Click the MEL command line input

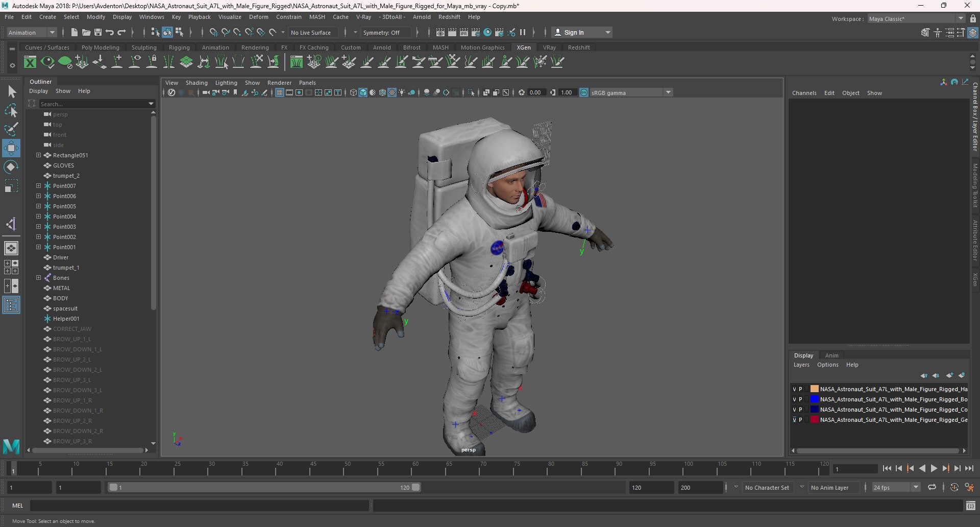tap(199, 506)
